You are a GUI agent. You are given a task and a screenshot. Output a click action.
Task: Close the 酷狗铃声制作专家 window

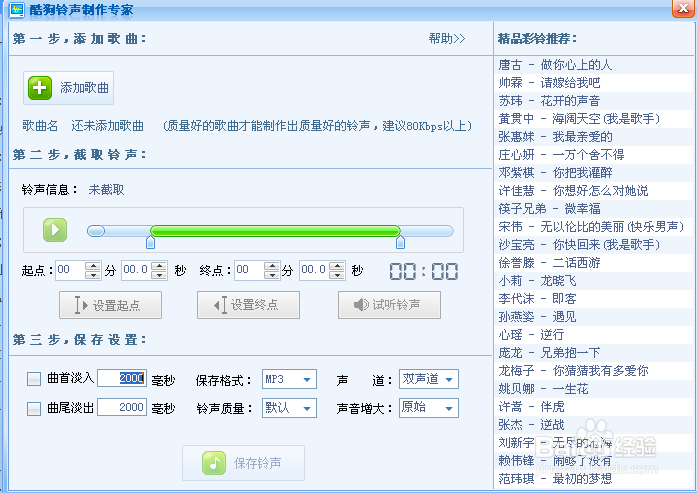[683, 8]
